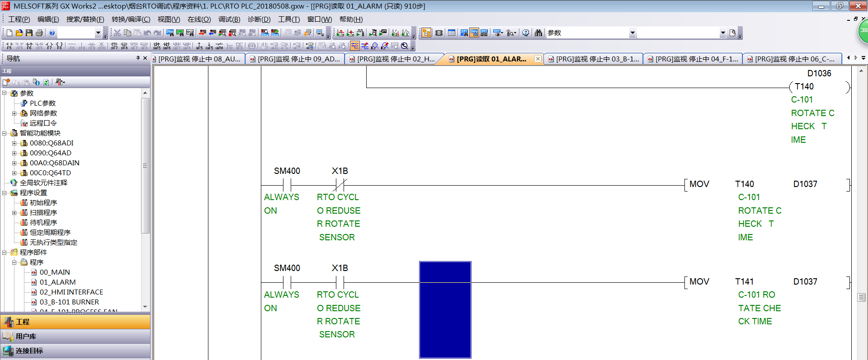868x360 pixels.
Task: Click the Save project icon
Action: 29,33
